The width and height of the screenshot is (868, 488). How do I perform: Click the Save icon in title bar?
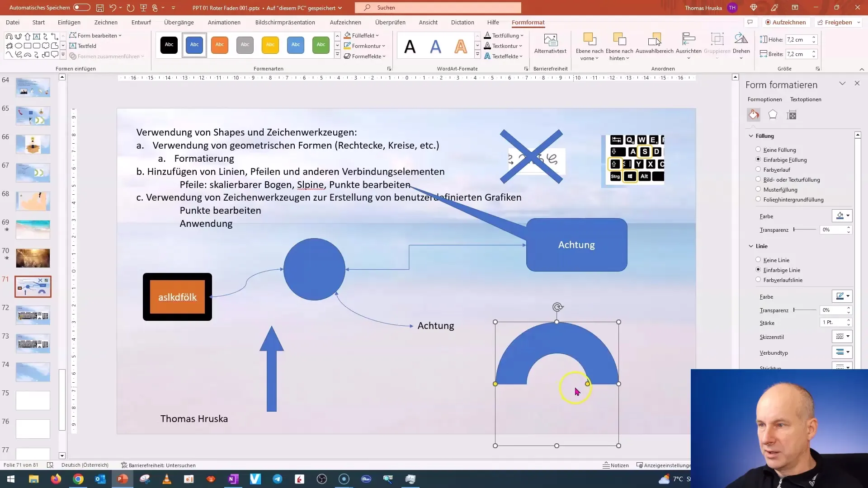pos(100,8)
